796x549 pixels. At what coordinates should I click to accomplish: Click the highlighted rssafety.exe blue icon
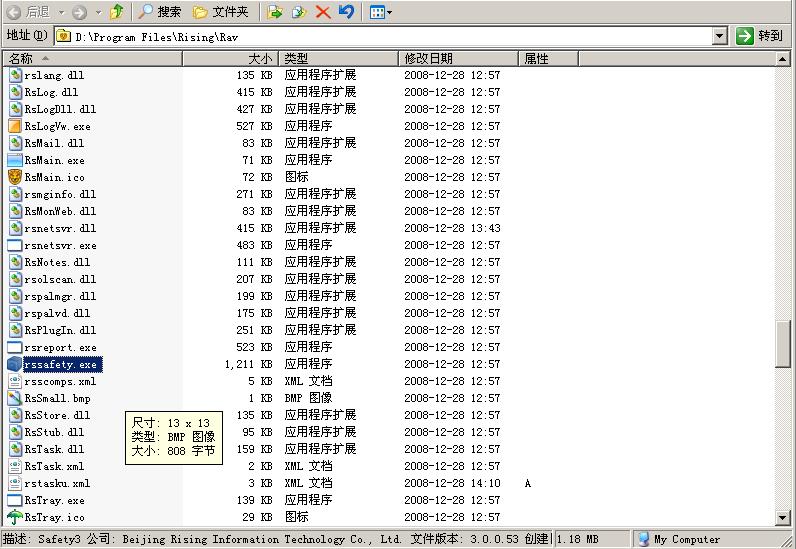15,364
